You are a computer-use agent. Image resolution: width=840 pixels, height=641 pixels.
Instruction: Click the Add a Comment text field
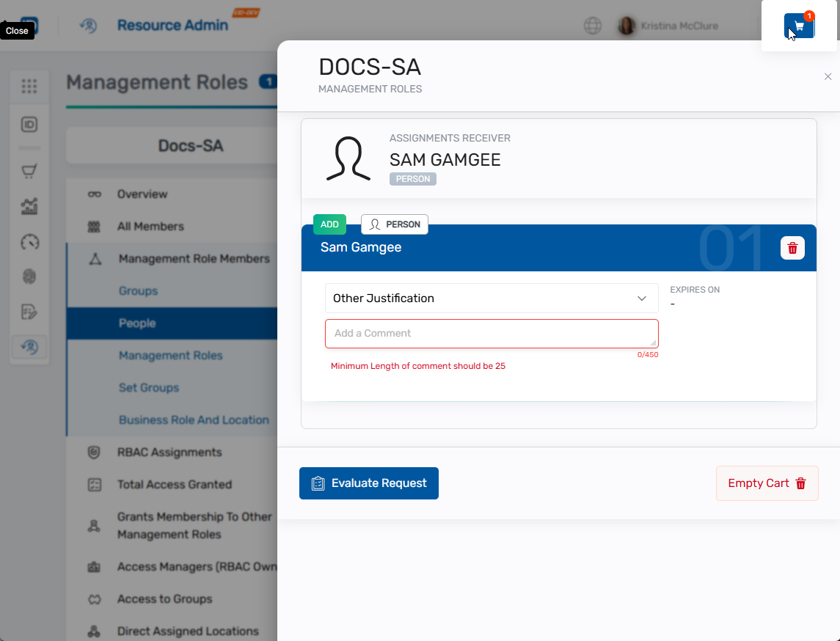(491, 334)
